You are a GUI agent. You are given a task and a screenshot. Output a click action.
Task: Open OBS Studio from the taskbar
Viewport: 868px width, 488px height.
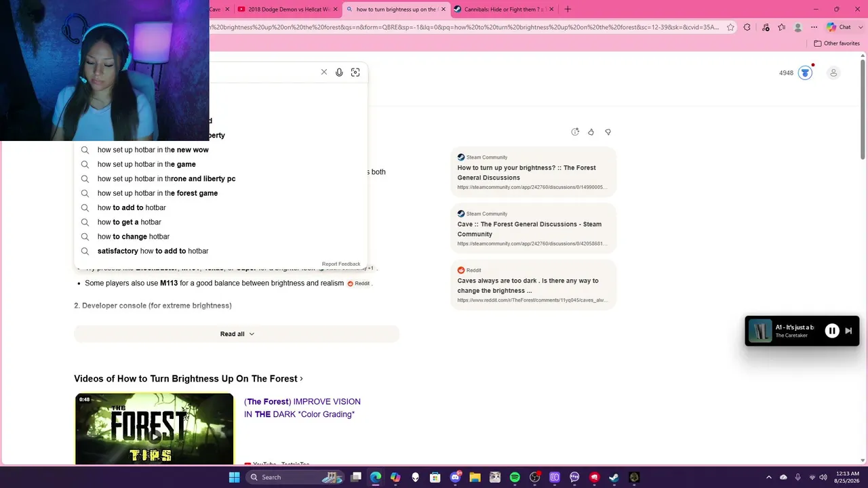(534, 477)
